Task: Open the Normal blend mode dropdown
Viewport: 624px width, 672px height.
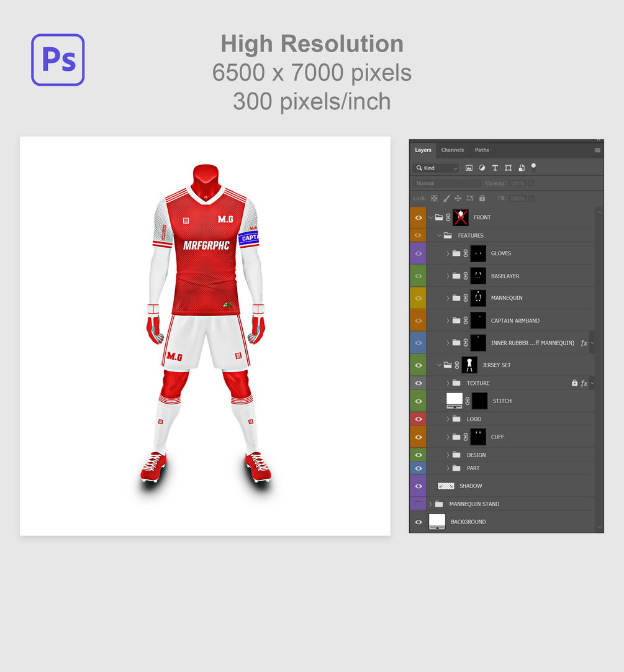Action: click(x=447, y=183)
